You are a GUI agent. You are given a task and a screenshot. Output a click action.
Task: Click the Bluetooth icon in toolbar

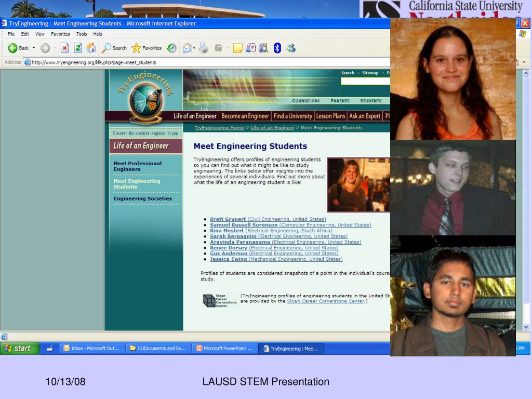tap(277, 48)
